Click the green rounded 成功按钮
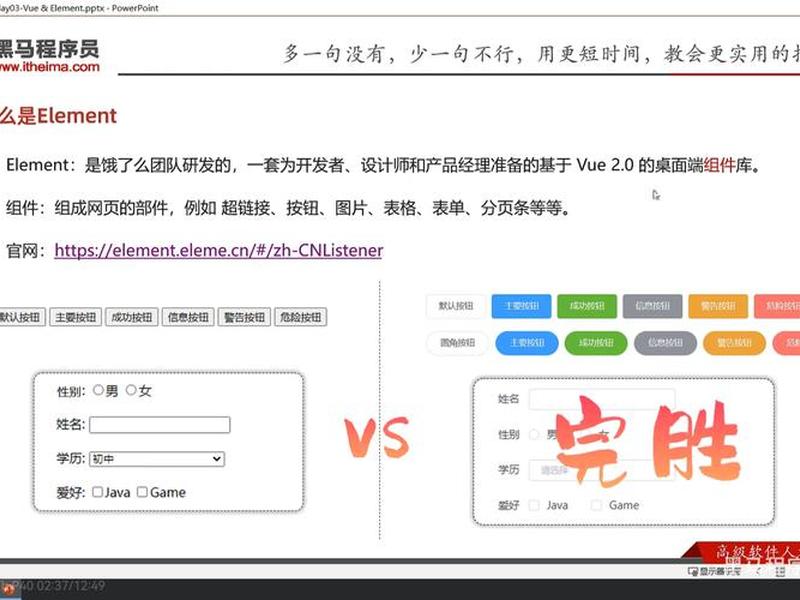This screenshot has width=800, height=600. pos(596,343)
